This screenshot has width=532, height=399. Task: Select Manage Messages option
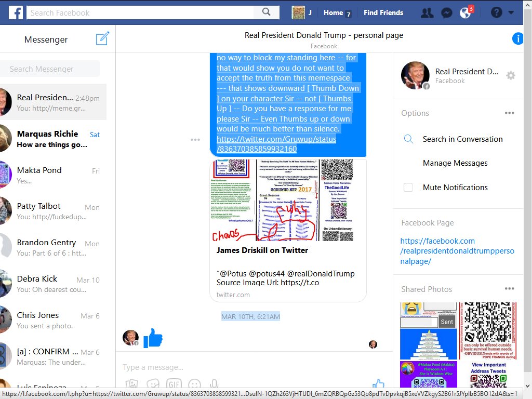tap(455, 163)
